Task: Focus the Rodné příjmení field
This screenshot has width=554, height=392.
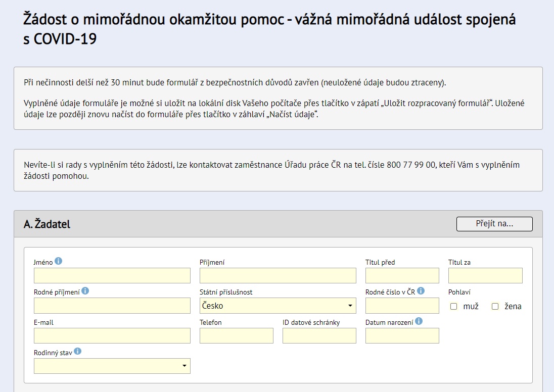Action: [112, 306]
